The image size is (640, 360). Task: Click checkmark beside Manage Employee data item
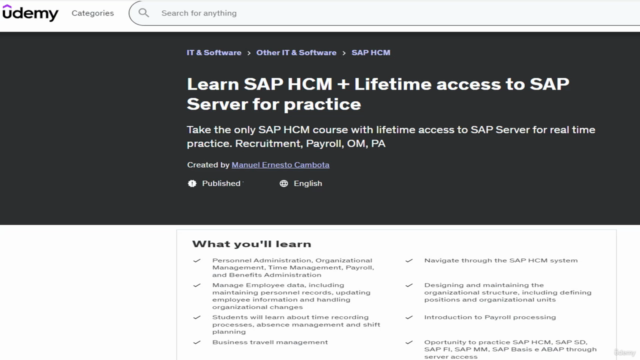coord(197,285)
